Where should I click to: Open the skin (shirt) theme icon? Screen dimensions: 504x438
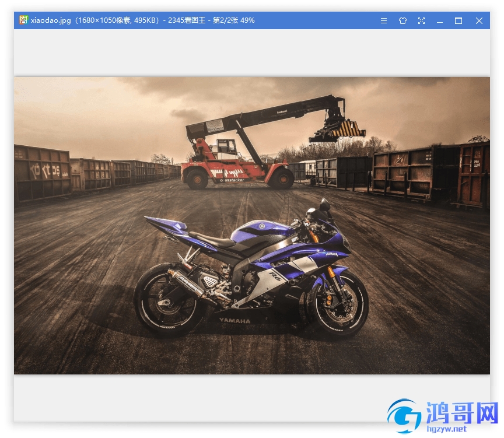click(402, 21)
